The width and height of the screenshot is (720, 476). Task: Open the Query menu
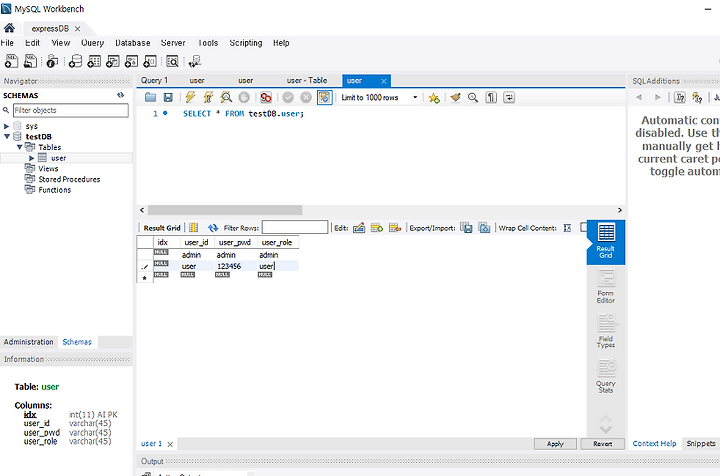(92, 43)
